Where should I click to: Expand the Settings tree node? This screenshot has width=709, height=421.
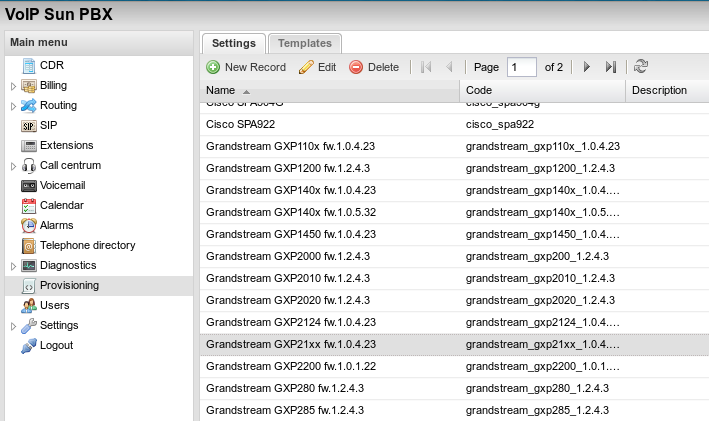(13, 326)
